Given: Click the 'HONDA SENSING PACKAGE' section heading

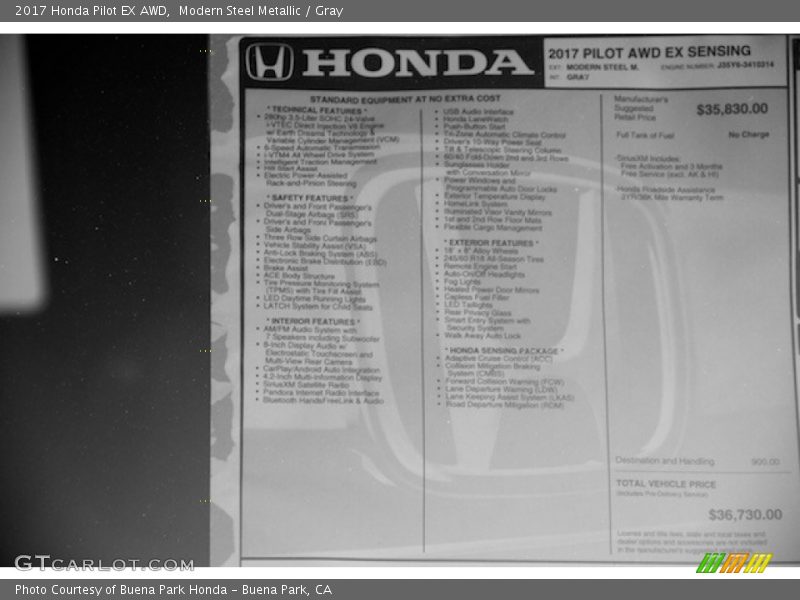Looking at the screenshot, I should 504,351.
